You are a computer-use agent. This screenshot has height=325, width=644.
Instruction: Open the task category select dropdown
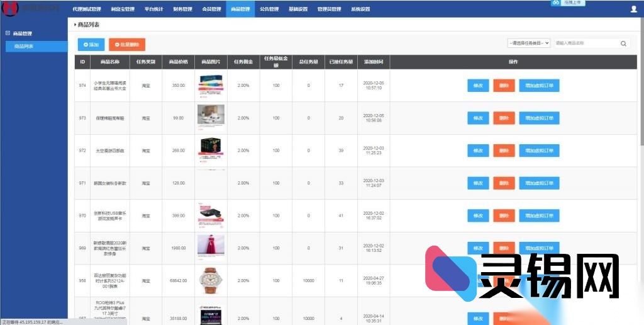(x=528, y=43)
